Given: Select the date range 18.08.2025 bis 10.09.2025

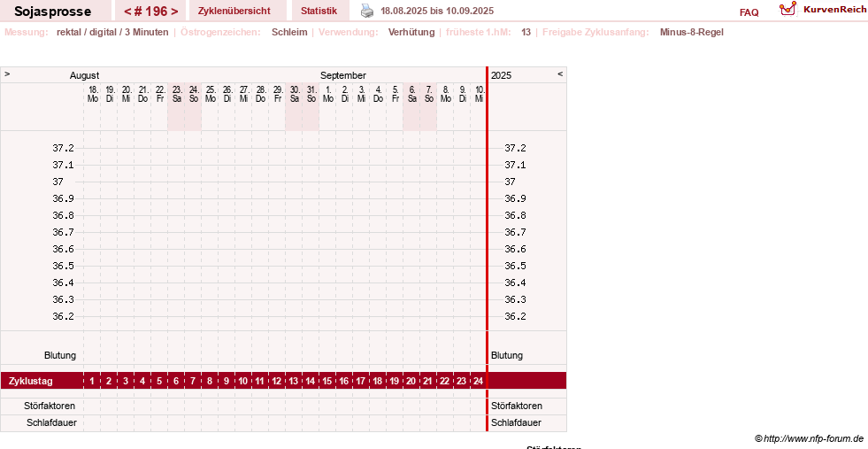Looking at the screenshot, I should pos(437,11).
